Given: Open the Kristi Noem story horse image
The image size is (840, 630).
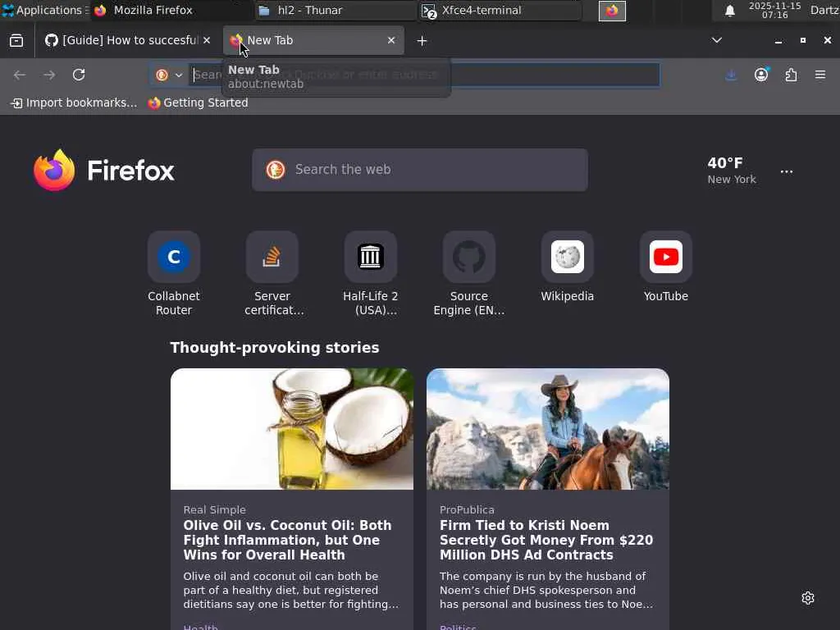Looking at the screenshot, I should point(547,428).
